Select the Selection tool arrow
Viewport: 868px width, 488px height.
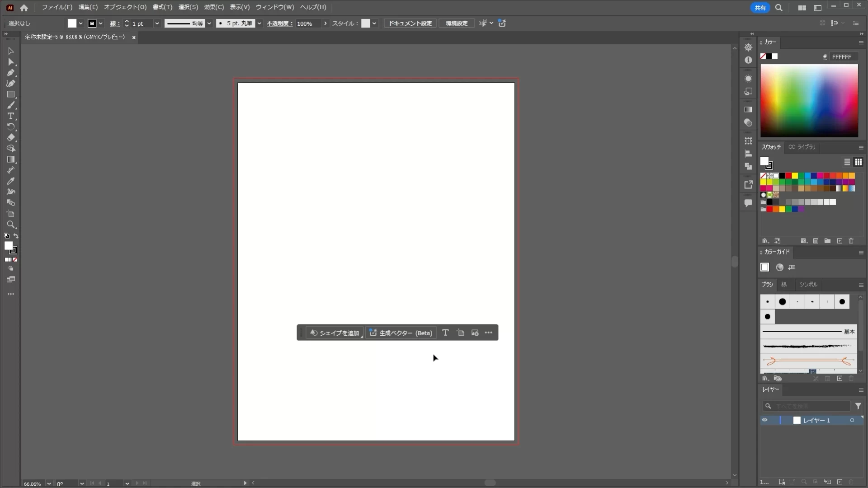click(11, 51)
